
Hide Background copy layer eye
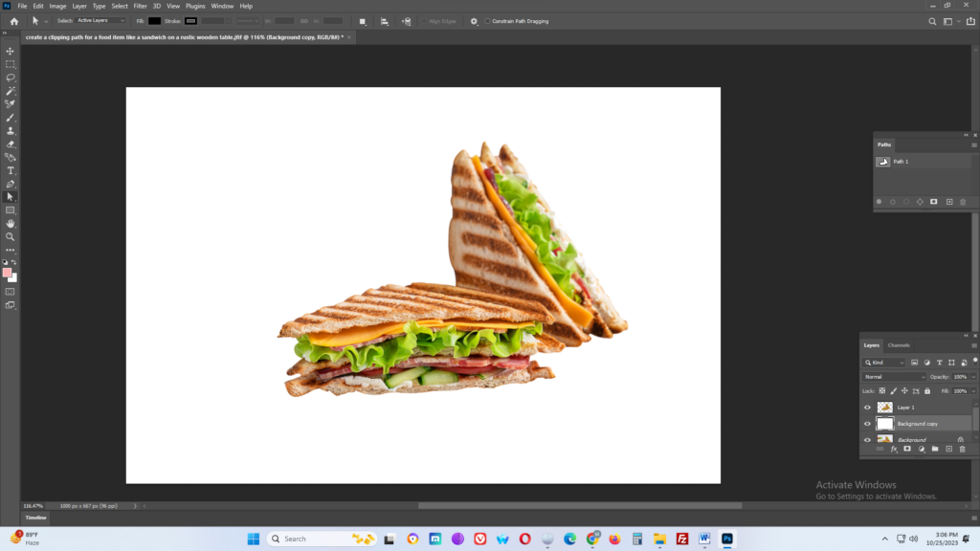[x=867, y=424]
